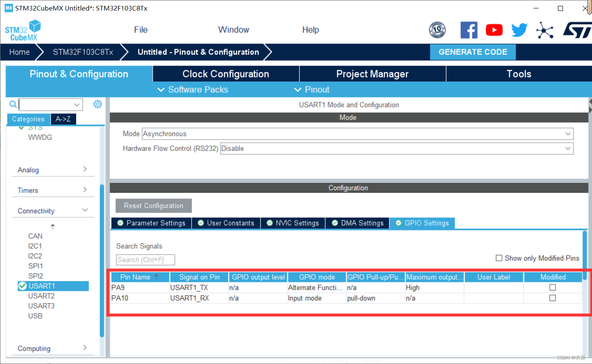Select SPI1 peripheral
This screenshot has height=364, width=592.
(x=35, y=266)
